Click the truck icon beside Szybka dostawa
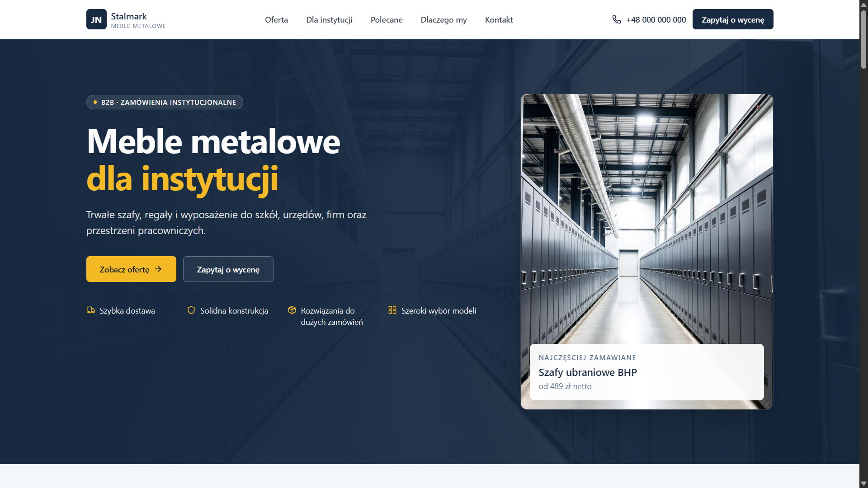The height and width of the screenshot is (488, 868). coord(91,310)
